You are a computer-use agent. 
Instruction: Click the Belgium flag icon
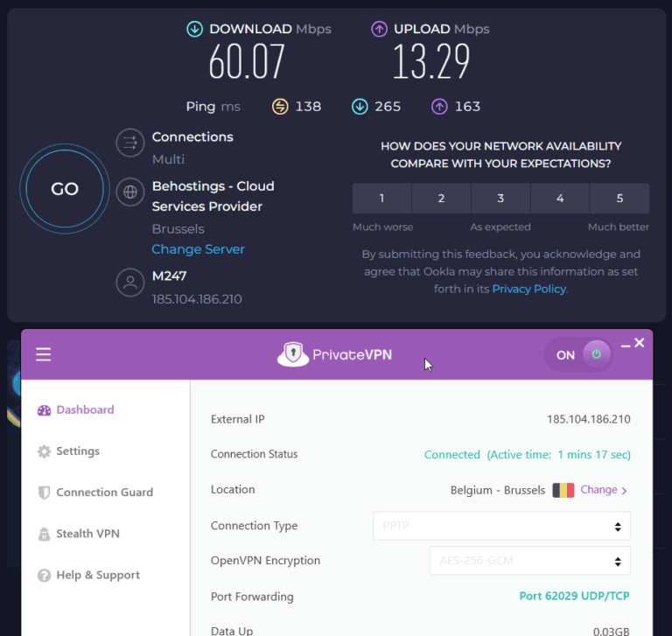pyautogui.click(x=563, y=490)
